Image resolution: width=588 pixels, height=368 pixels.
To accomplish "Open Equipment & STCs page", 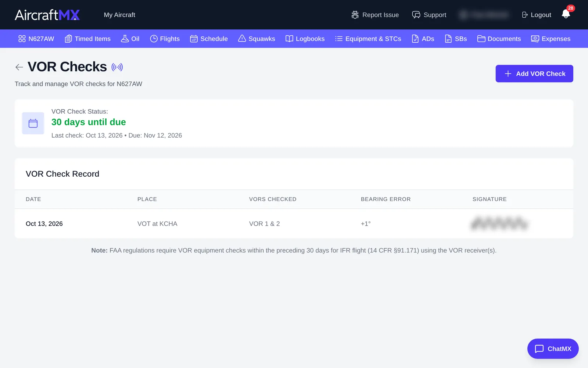I will tap(368, 39).
